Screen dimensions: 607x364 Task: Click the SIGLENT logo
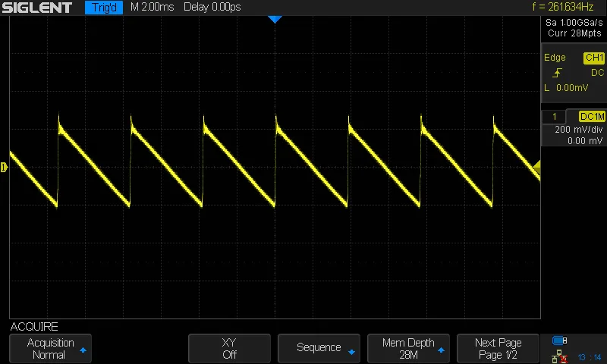(x=36, y=8)
